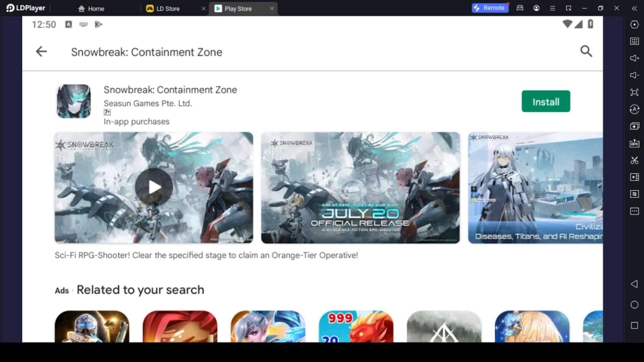Install an APK via the sidebar icon

coord(634,143)
